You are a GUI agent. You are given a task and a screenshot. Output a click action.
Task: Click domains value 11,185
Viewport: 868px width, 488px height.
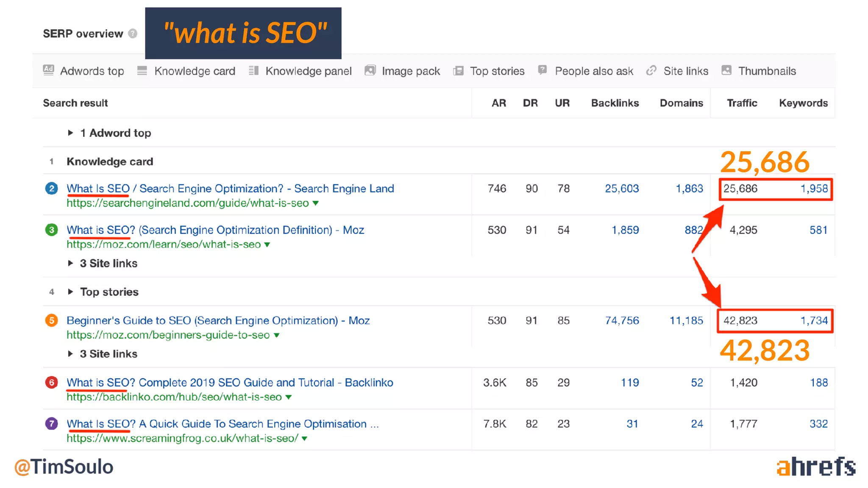click(x=686, y=321)
